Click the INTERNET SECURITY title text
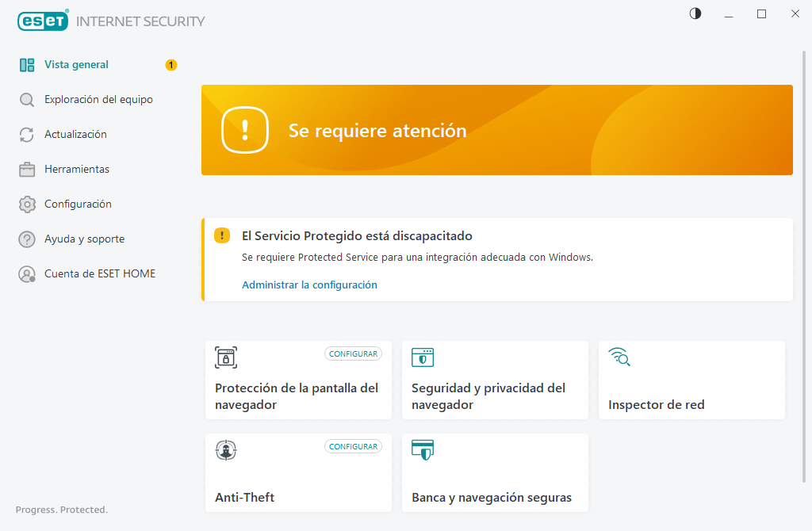Viewport: 812px width, 531px height. coord(140,21)
